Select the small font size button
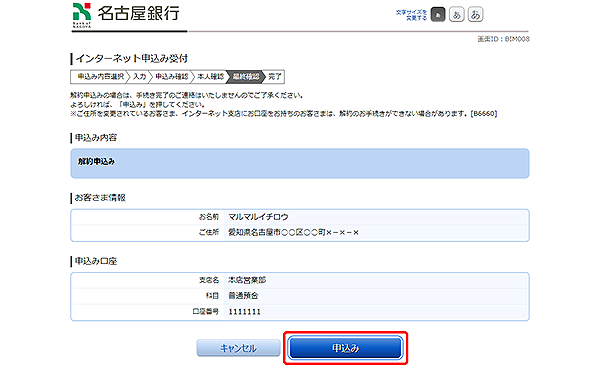This screenshot has width=600, height=379. [438, 15]
